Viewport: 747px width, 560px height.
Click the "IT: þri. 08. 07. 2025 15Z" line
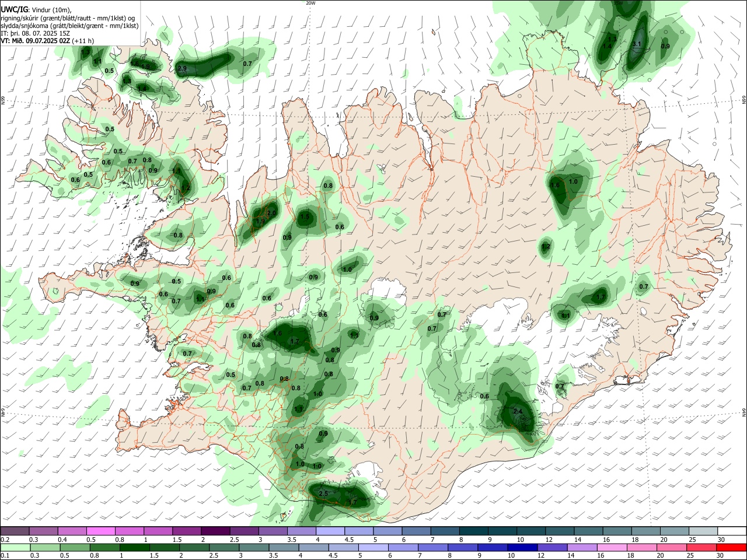coord(36,33)
